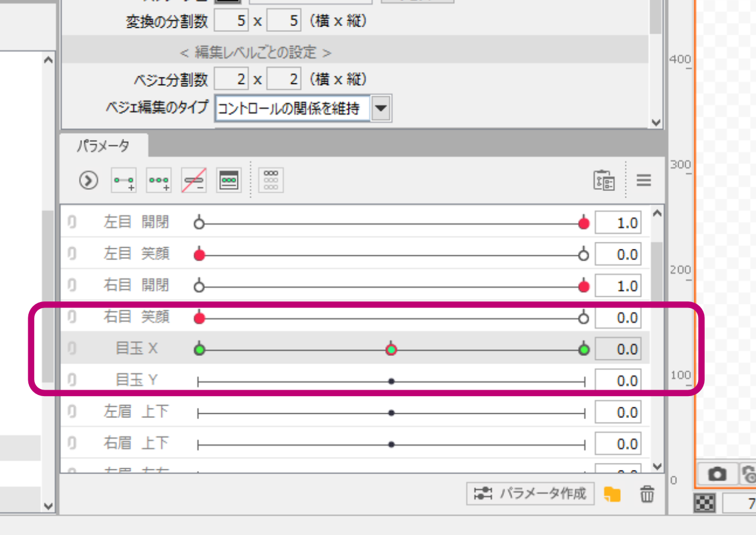Click the パラメータ作成 button

530,494
